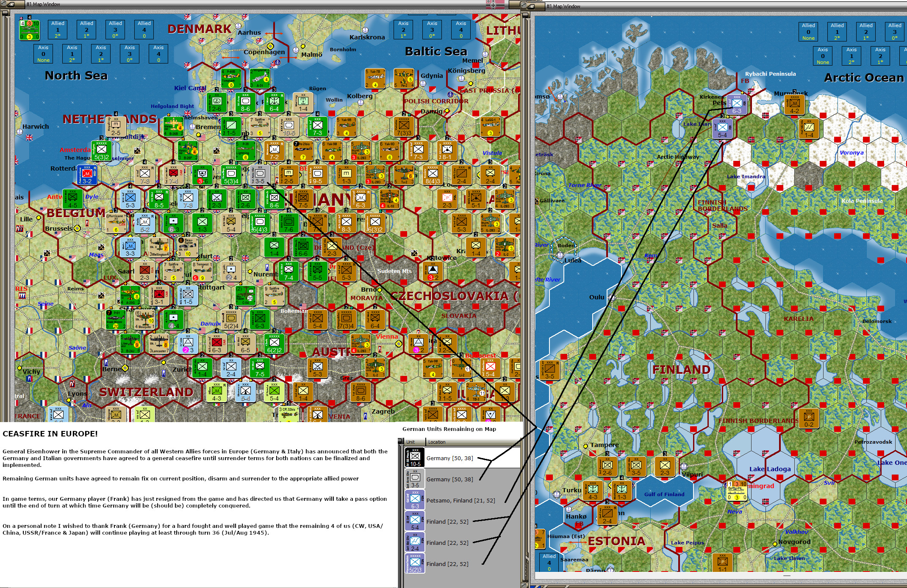
Task: Select the naval task force counter beside Allied 1 box
Action: (29, 30)
